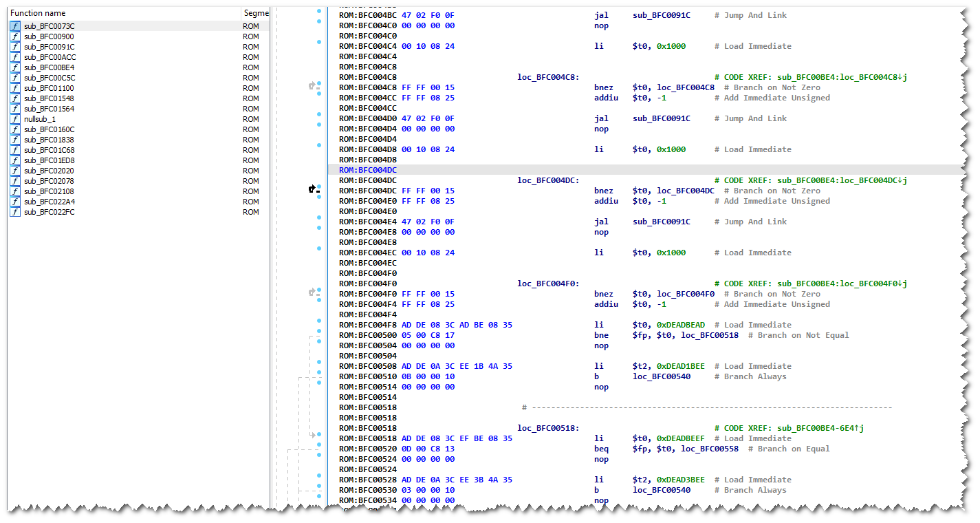
Task: Click the 0xDEADBEAD immediate value
Action: 681,325
